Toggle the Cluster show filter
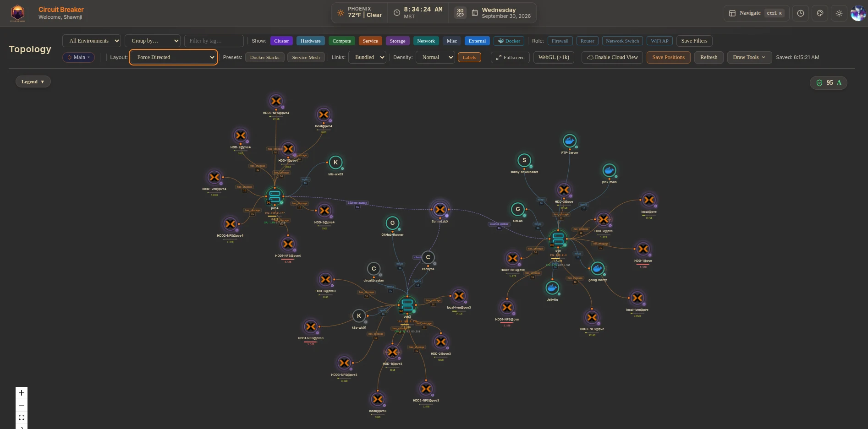Viewport: 868px width, 429px height. click(x=281, y=41)
